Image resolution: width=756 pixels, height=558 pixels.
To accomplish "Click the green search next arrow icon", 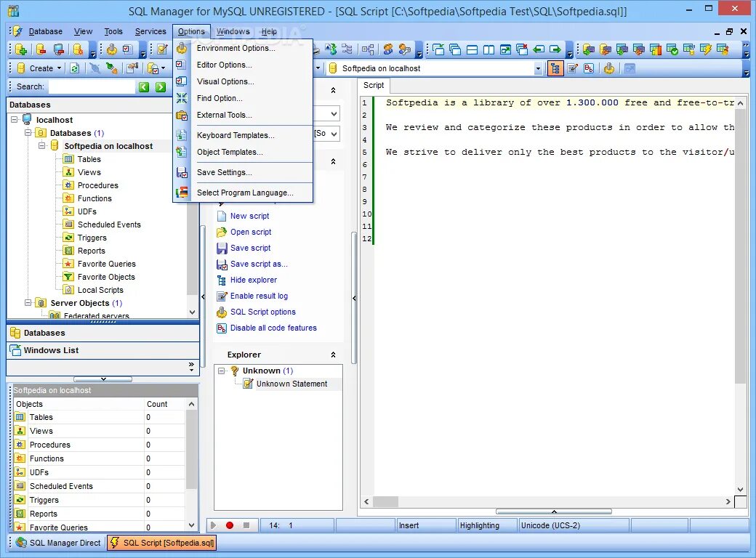I will click(161, 86).
